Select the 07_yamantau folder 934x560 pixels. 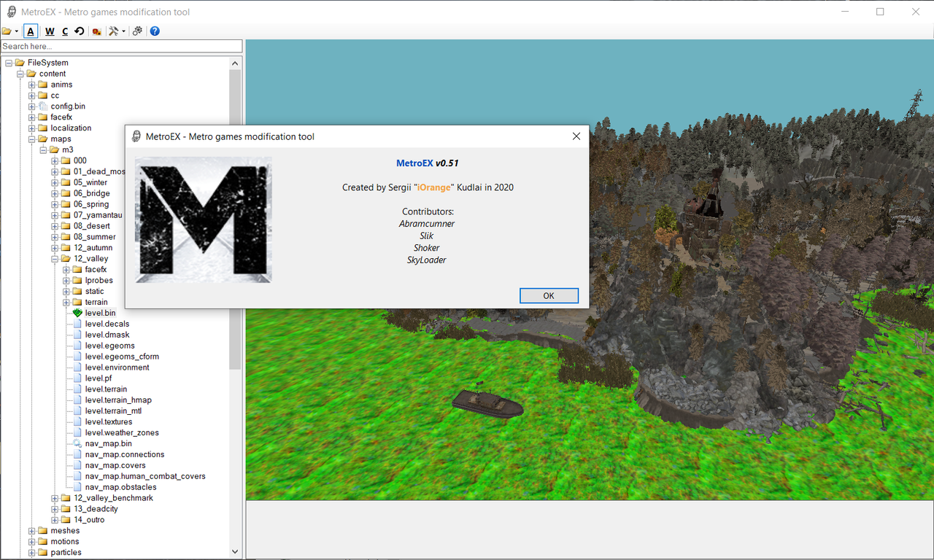pos(98,215)
